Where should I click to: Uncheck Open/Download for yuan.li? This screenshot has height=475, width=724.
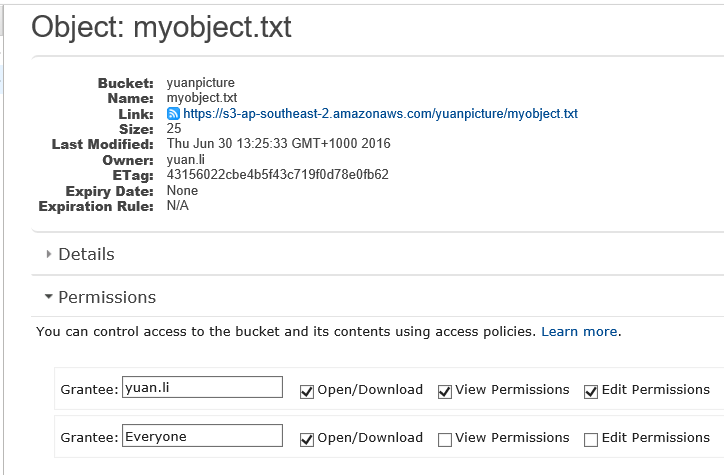click(x=307, y=391)
